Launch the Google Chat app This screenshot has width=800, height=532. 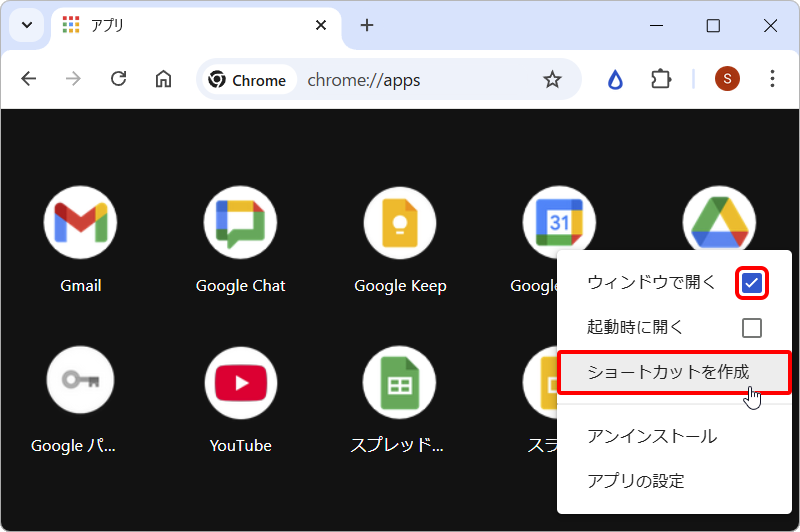click(240, 222)
